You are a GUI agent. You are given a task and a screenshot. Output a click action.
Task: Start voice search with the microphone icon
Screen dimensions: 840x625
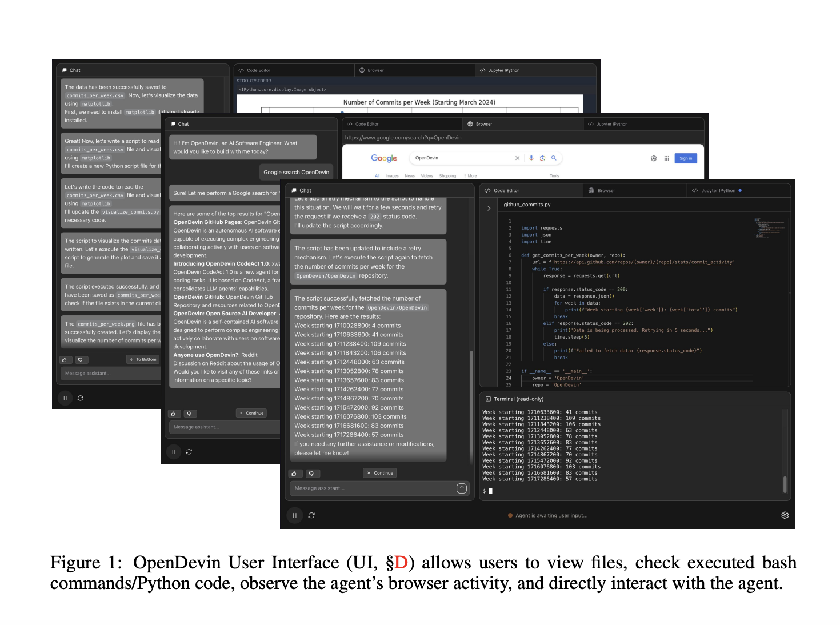click(x=531, y=158)
